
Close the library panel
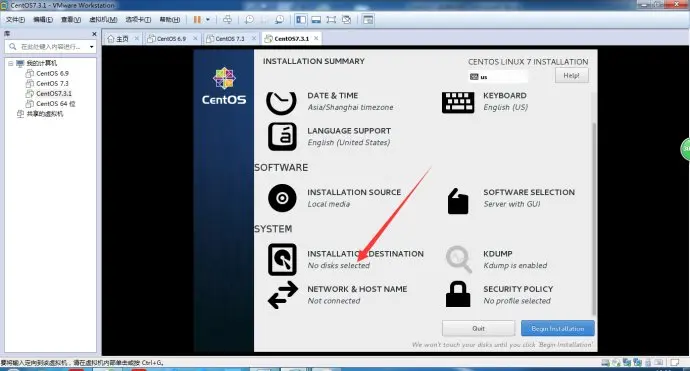(94, 33)
